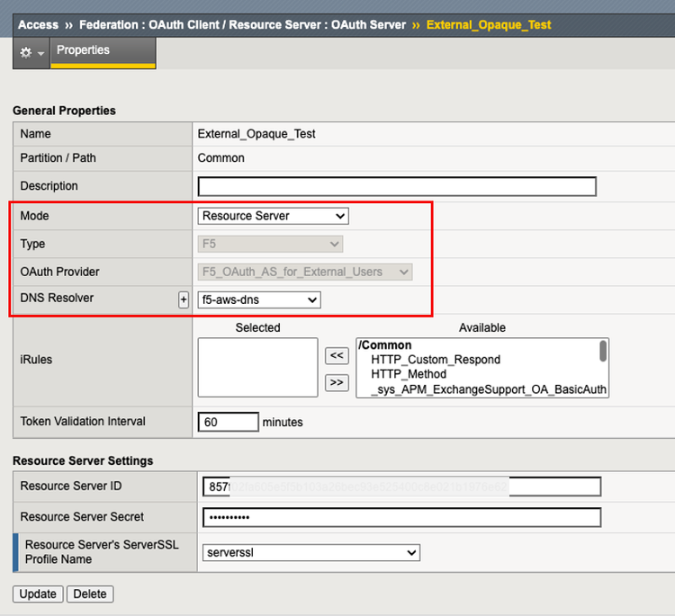Click the Token Validation Interval field

pyautogui.click(x=227, y=422)
